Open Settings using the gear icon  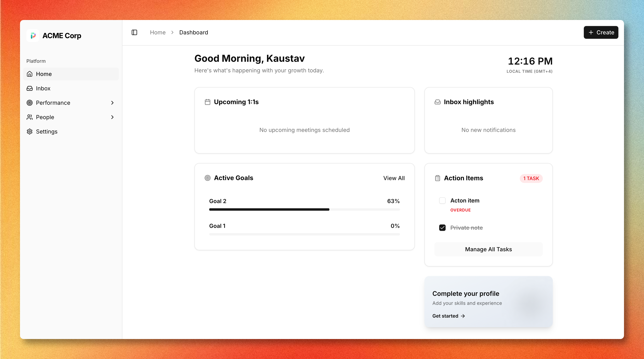click(x=30, y=131)
